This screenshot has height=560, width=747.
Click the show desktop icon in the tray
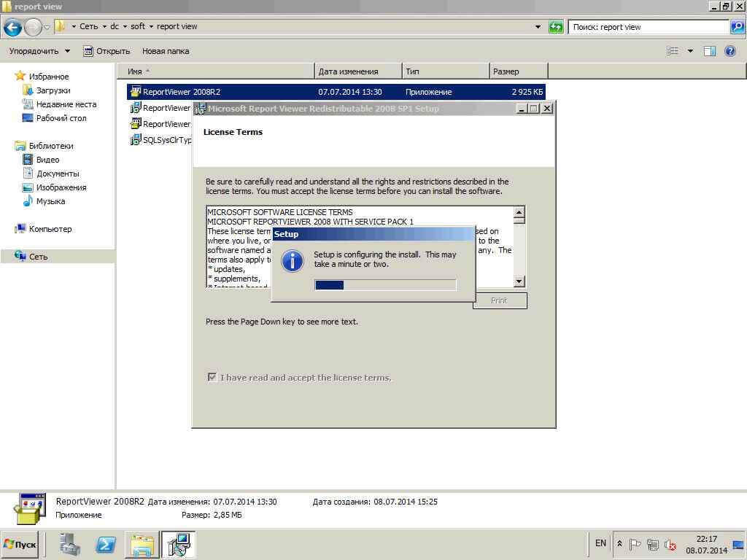[738, 544]
